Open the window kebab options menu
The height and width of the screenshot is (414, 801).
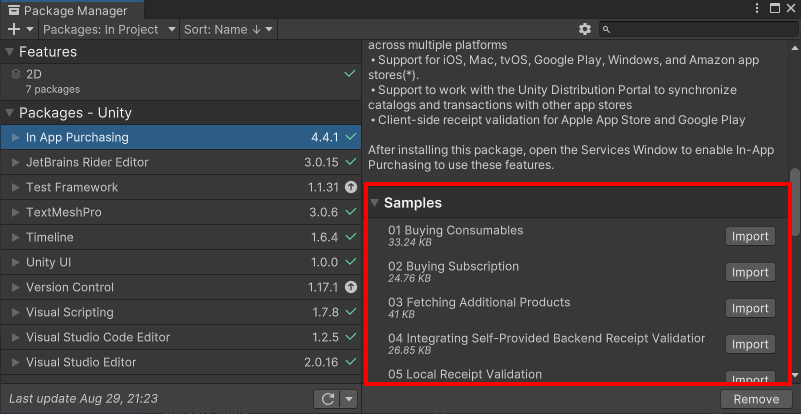pos(757,8)
